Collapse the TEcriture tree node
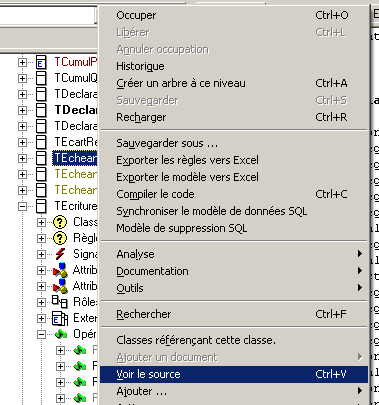This screenshot has width=379, height=405. coord(22,206)
